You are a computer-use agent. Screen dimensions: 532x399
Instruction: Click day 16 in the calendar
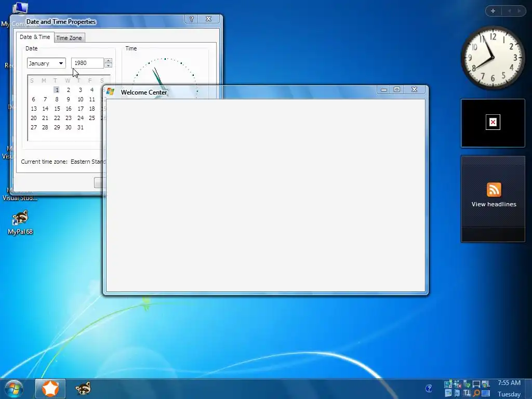click(69, 109)
